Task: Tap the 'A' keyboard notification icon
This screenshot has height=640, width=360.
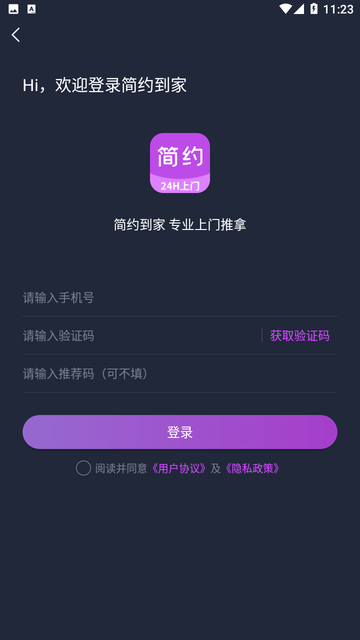Action: (31, 9)
